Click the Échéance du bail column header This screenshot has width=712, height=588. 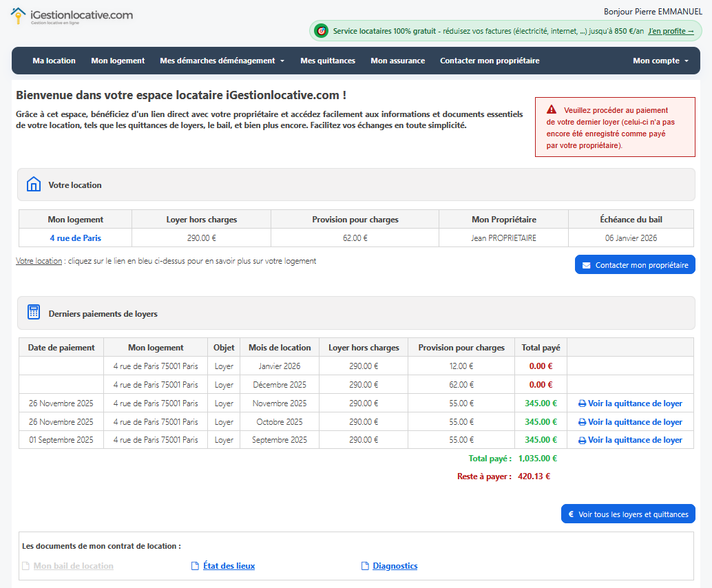631,220
